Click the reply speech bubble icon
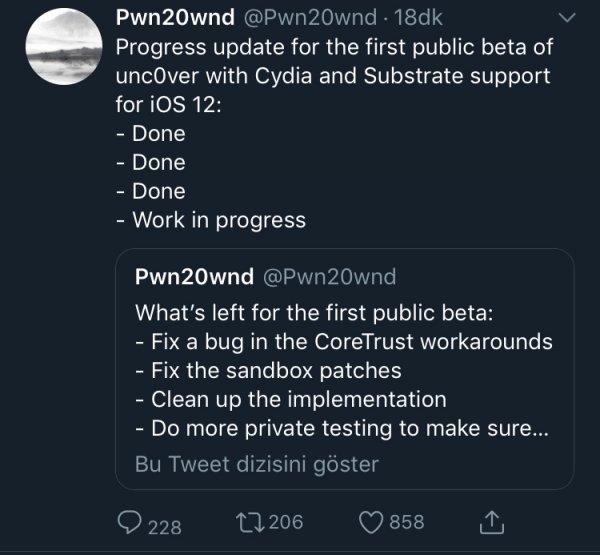Viewport: 600px width, 555px height. [x=130, y=522]
